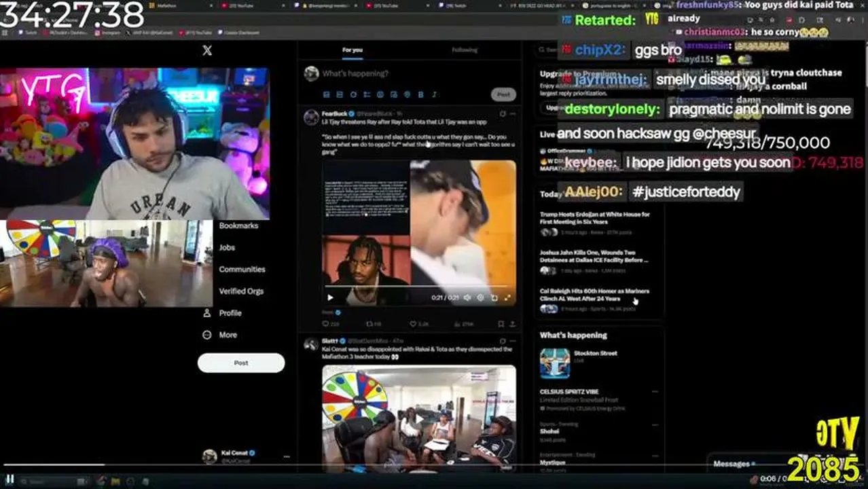The image size is (868, 489).
Task: Open Slatt profile avatar
Action: click(x=311, y=344)
